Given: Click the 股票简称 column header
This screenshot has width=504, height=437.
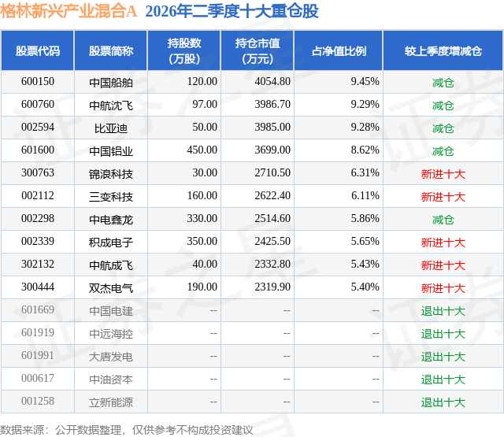Looking at the screenshot, I should pyautogui.click(x=111, y=50).
